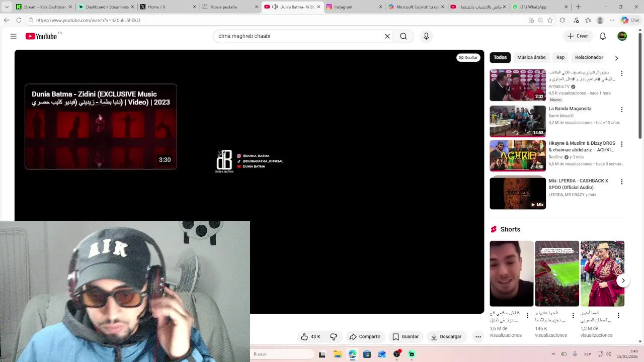Open more actions menu beside Descargar

[478, 337]
